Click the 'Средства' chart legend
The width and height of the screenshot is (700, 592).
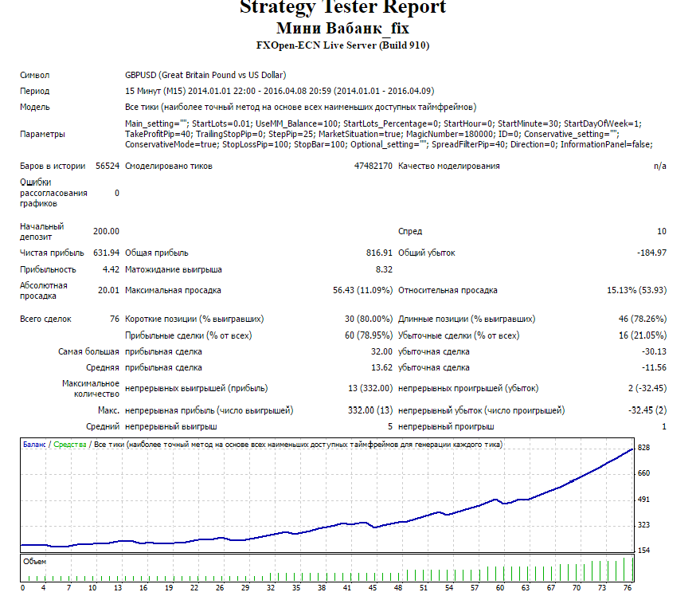69,445
